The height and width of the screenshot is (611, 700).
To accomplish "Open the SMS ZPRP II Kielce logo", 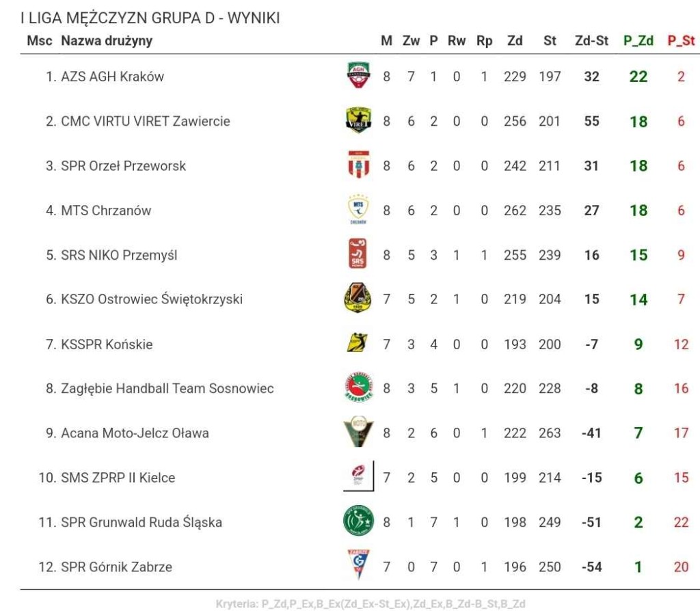I will pyautogui.click(x=358, y=476).
